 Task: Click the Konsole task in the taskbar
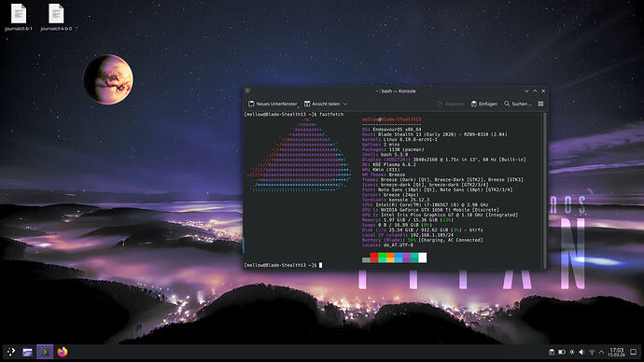45,352
